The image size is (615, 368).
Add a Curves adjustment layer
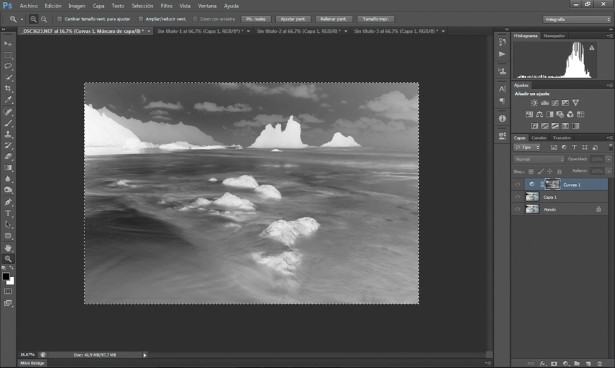pos(555,103)
